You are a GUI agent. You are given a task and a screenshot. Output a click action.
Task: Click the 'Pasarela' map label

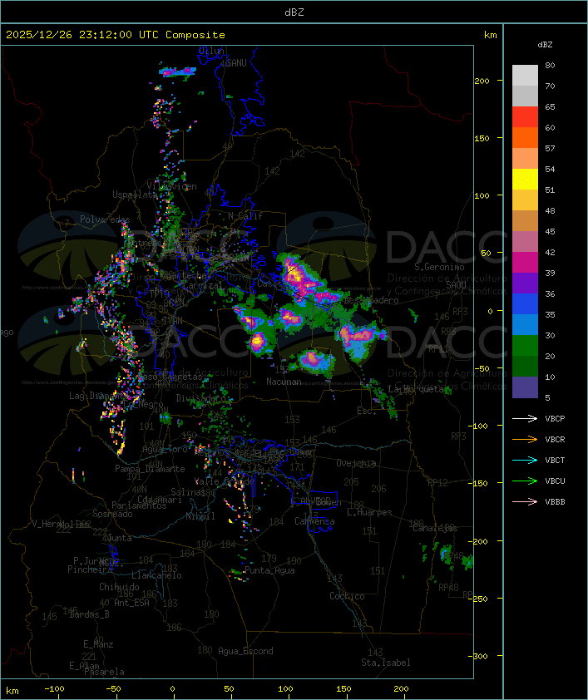[x=105, y=672]
